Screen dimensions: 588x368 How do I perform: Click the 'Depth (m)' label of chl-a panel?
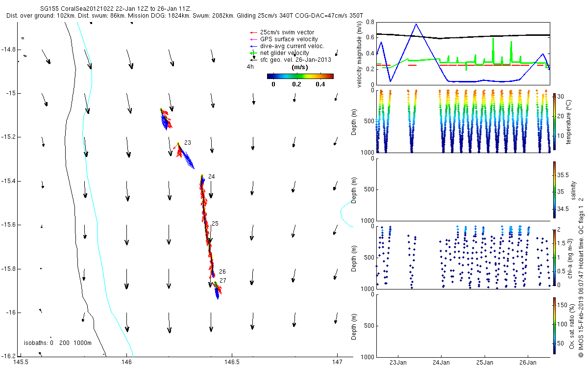point(355,258)
